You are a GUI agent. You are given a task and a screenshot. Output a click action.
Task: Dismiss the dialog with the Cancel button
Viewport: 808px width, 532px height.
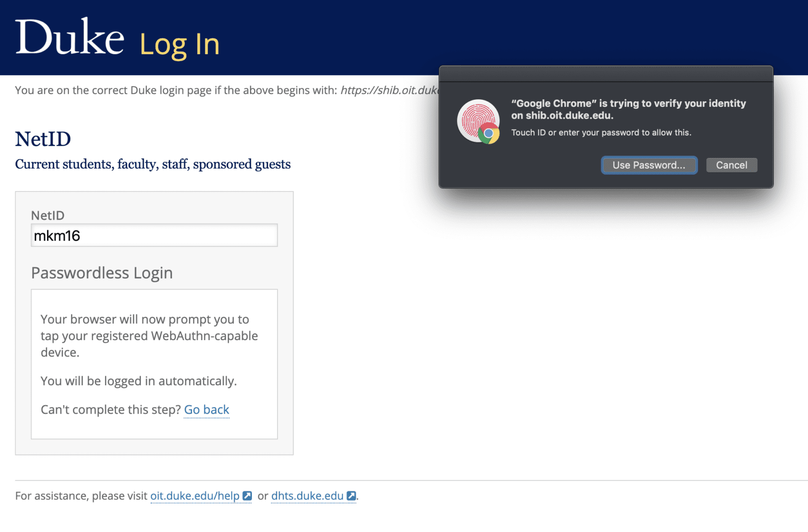[731, 165]
